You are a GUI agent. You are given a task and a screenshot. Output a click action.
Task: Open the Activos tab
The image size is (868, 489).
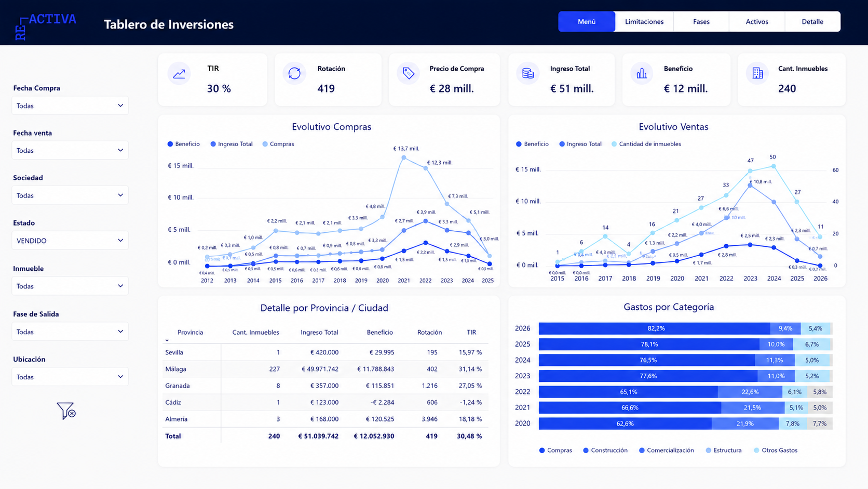(757, 22)
